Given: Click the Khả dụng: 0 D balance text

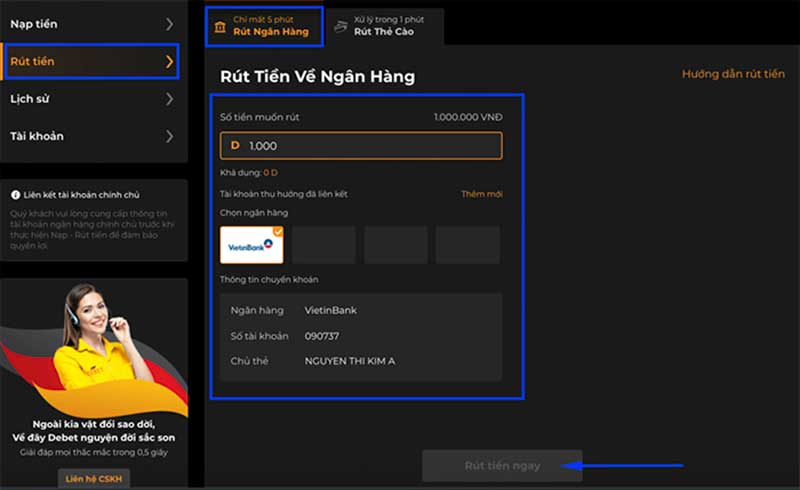Looking at the screenshot, I should [x=249, y=173].
